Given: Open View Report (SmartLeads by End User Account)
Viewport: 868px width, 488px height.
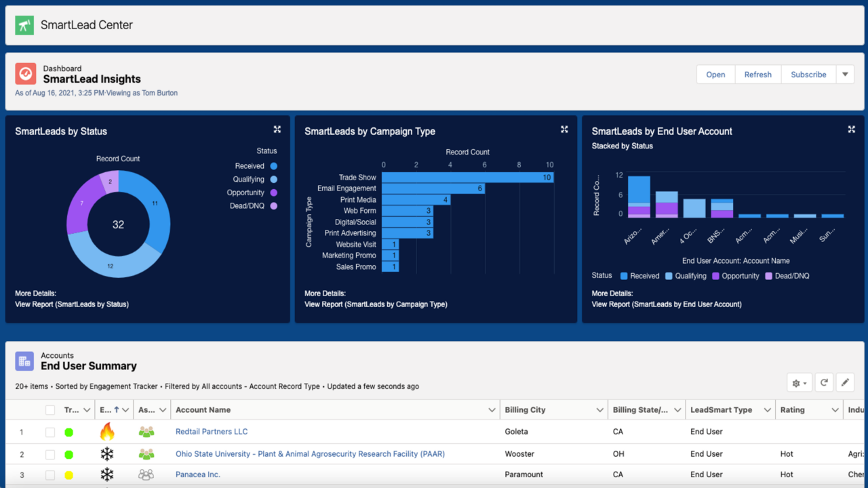Looking at the screenshot, I should click(667, 304).
